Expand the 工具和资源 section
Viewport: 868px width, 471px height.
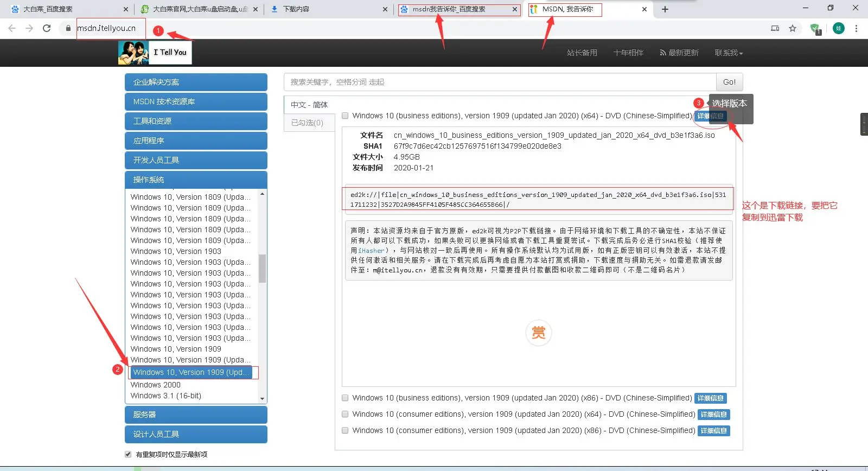coord(196,121)
